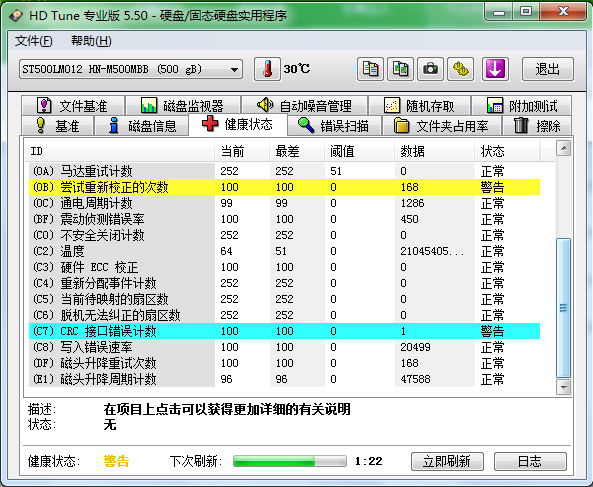593x487 pixels.
Task: Select the (C8) 写入错误速率 row
Action: pos(284,347)
